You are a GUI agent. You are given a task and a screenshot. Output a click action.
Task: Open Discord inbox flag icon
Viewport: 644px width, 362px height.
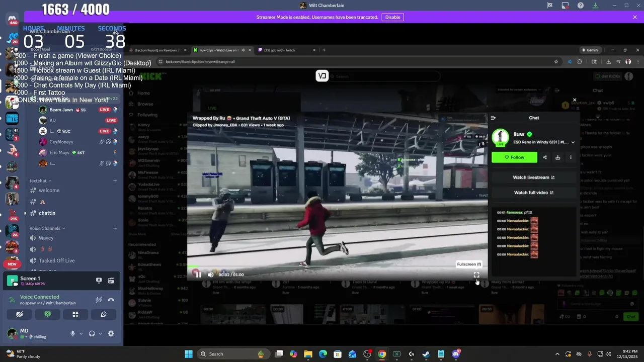(550, 6)
